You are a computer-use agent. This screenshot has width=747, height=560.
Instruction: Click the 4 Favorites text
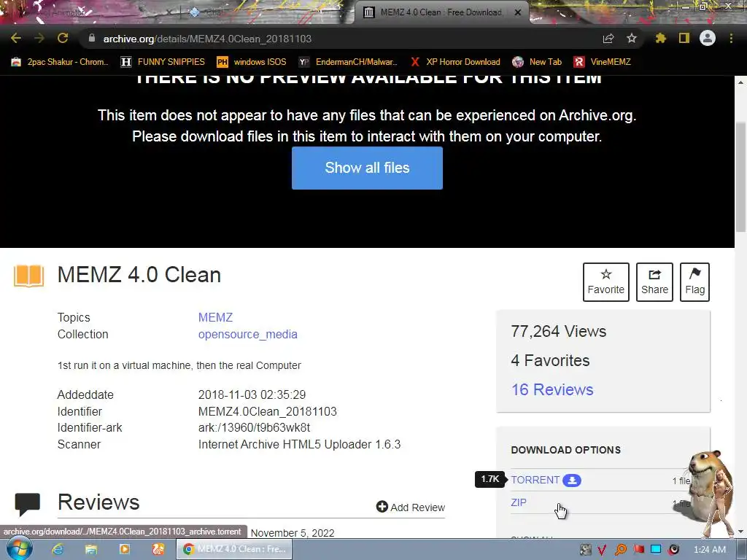[x=550, y=360]
